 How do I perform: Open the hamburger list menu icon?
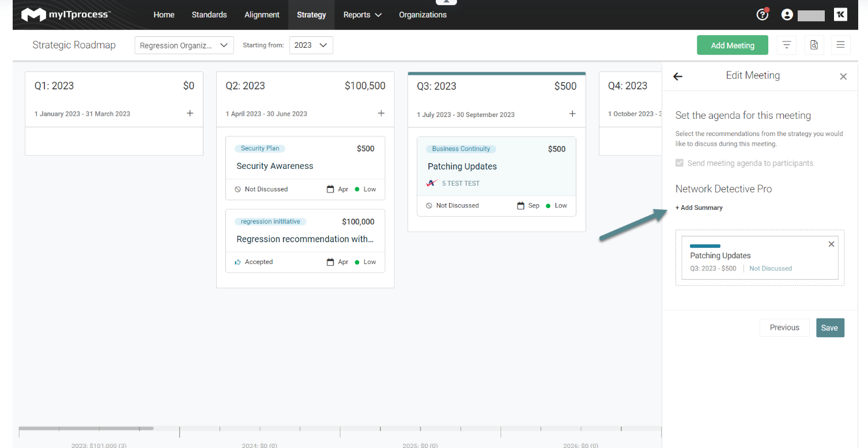click(x=840, y=45)
